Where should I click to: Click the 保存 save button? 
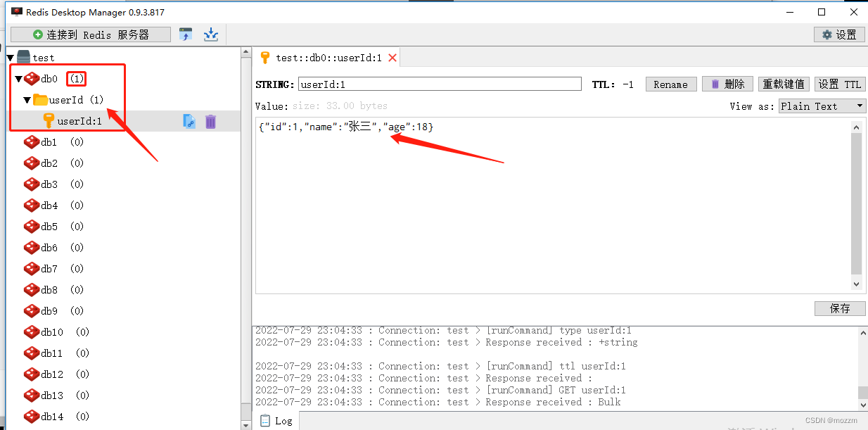click(840, 308)
